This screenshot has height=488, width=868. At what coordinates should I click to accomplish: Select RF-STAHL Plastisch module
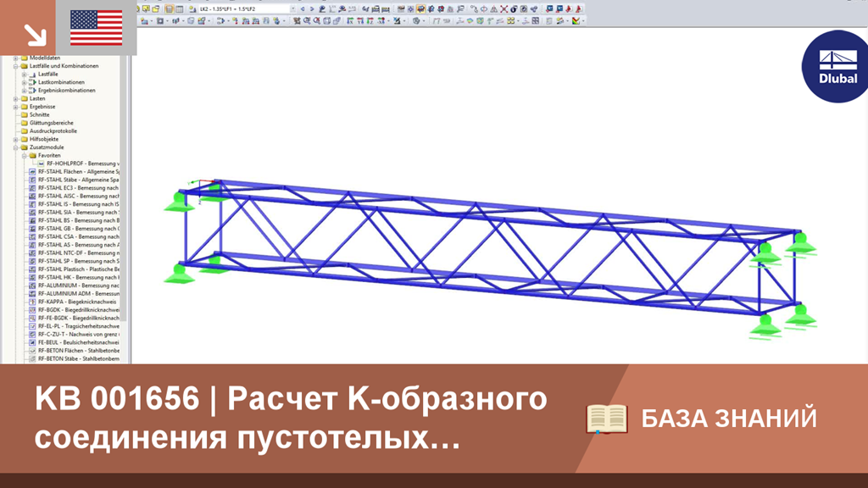78,269
